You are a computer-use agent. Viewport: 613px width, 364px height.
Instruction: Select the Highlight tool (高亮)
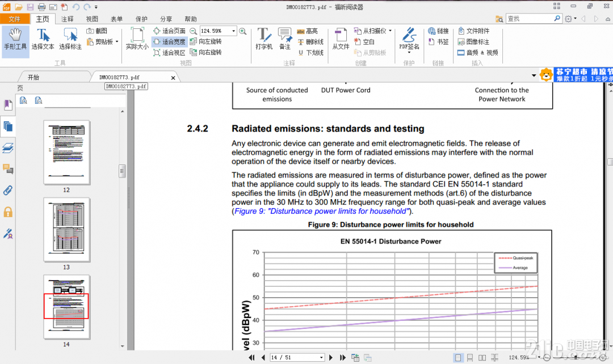(x=307, y=31)
